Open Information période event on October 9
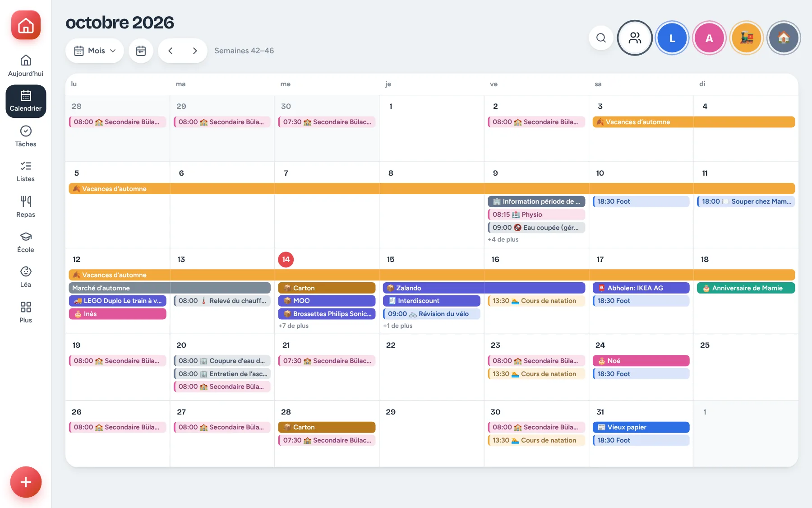The height and width of the screenshot is (508, 812). (536, 201)
